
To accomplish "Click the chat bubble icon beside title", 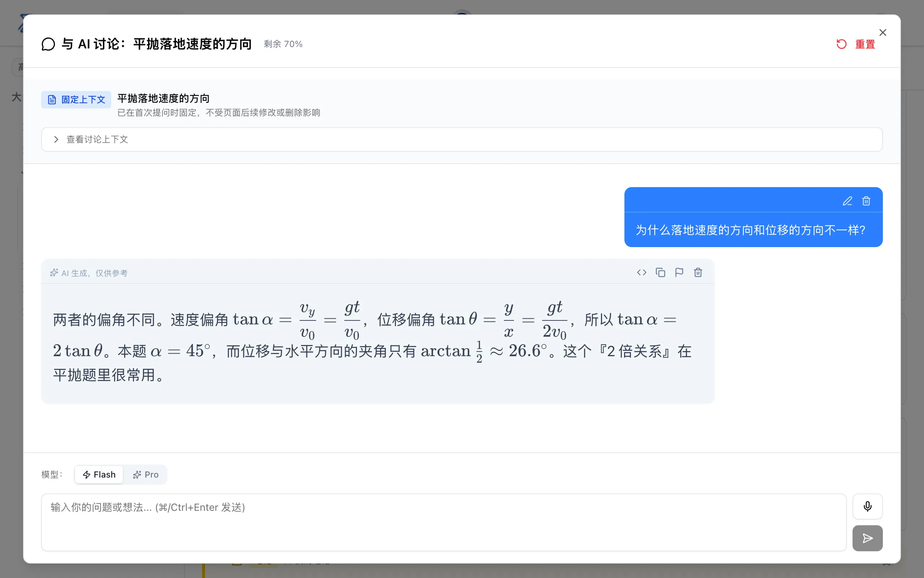I will point(48,44).
